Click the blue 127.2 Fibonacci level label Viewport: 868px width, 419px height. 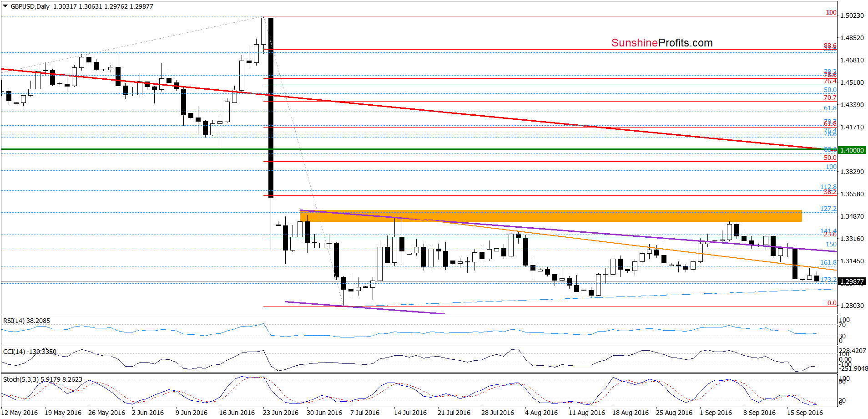pyautogui.click(x=828, y=209)
